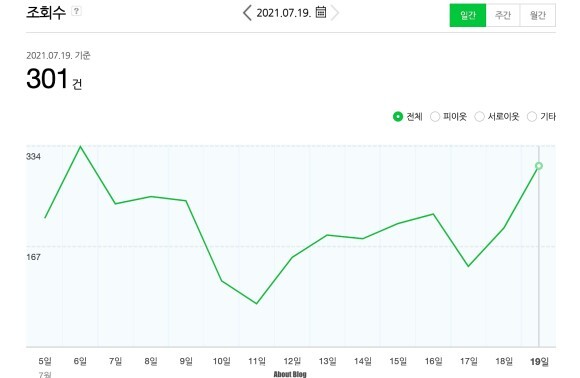Click the bold 19일 axis label
This screenshot has width=580, height=378.
[539, 361]
